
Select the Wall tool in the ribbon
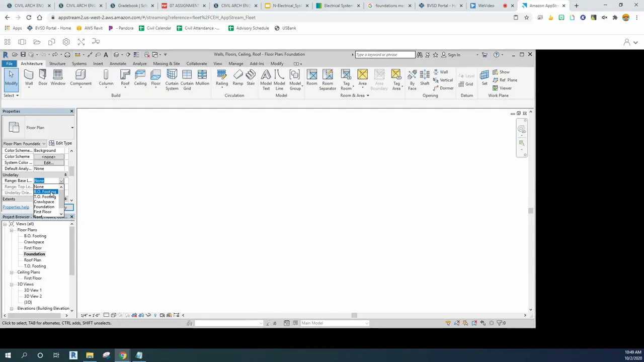29,78
